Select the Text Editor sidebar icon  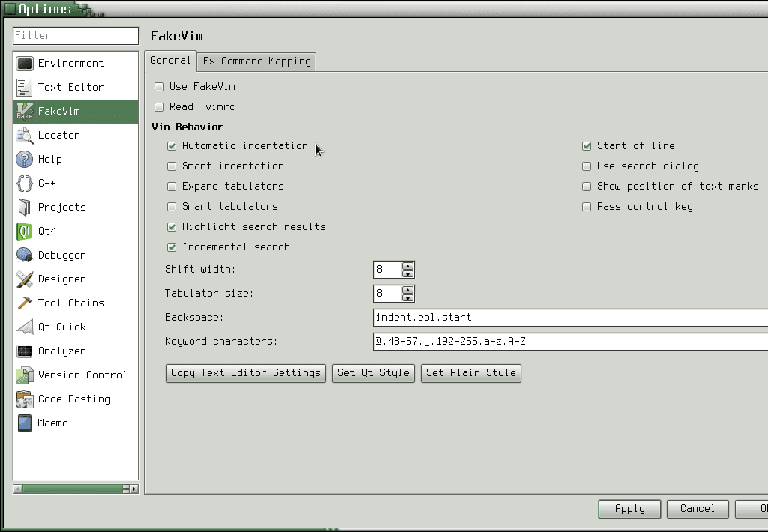25,88
